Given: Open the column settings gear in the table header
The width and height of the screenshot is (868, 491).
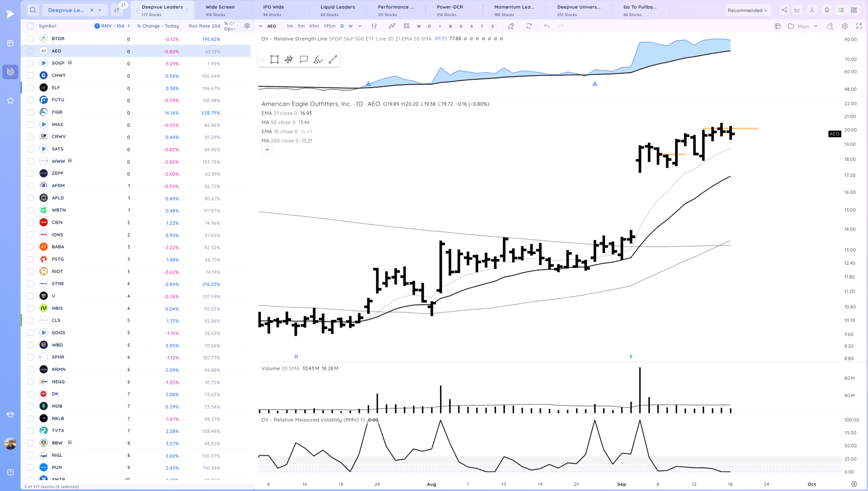Looking at the screenshot, I should tap(247, 26).
